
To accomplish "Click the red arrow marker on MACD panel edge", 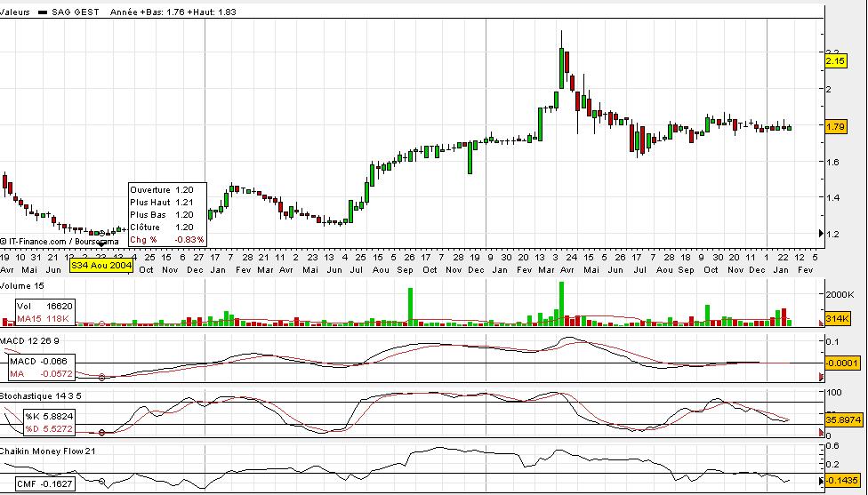I will [x=822, y=377].
